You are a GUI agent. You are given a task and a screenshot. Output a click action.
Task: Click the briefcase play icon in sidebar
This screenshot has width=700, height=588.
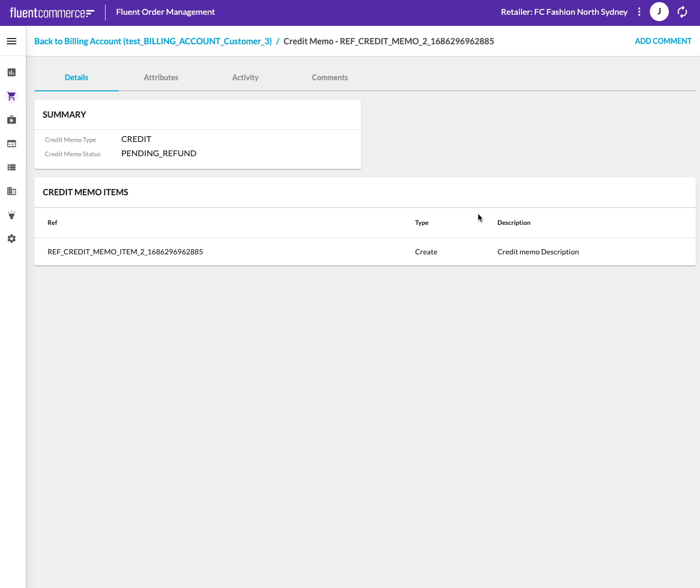click(x=12, y=120)
